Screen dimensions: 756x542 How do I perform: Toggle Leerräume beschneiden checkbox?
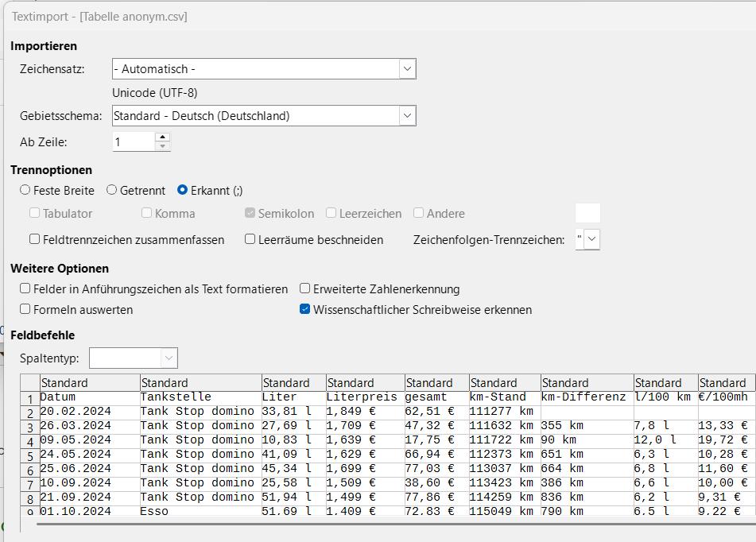pos(250,239)
